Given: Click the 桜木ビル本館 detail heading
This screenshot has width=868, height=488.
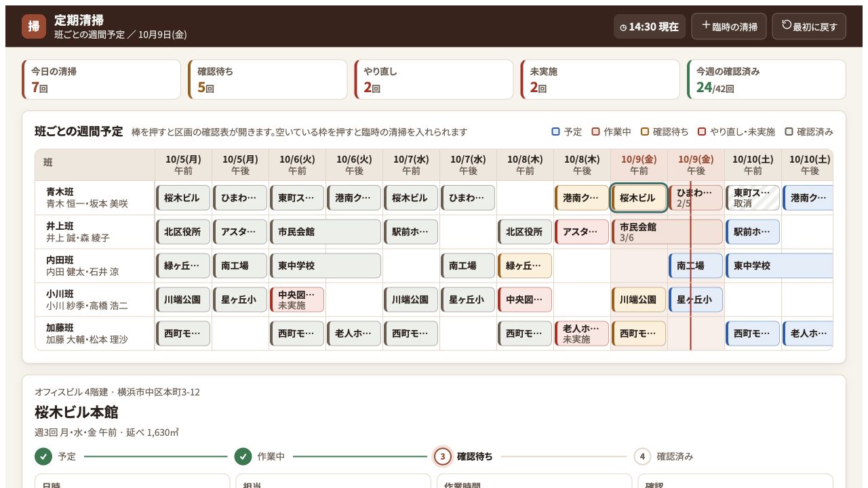Looking at the screenshot, I should (x=77, y=412).
